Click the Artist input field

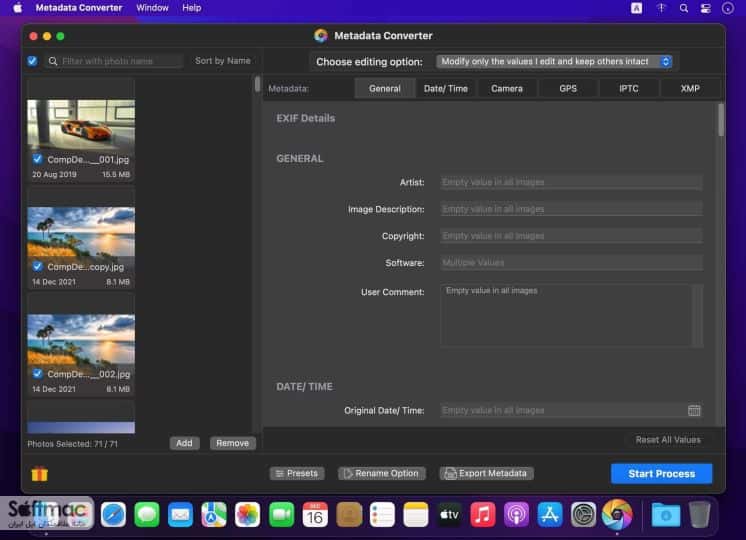[571, 182]
